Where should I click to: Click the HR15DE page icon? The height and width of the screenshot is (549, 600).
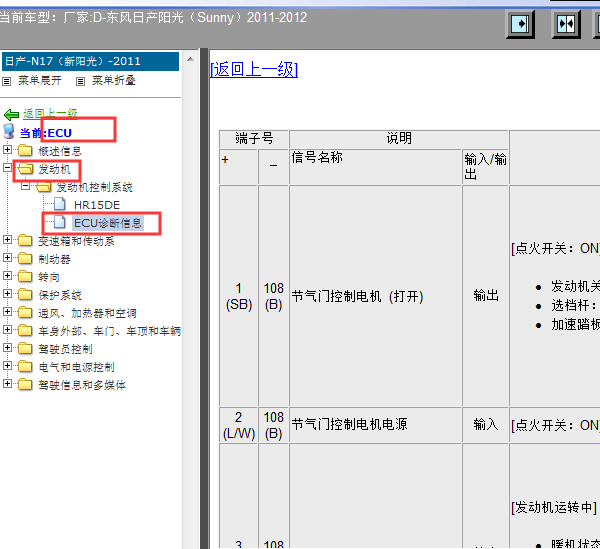tap(59, 204)
